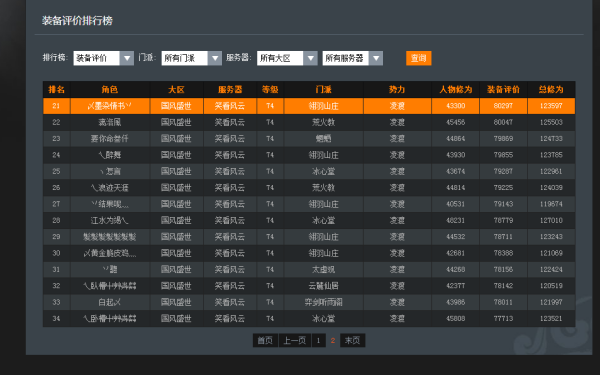Click the 冰心堂 cell in rank 25 row
Screen dimensions: 600x375
click(324, 171)
